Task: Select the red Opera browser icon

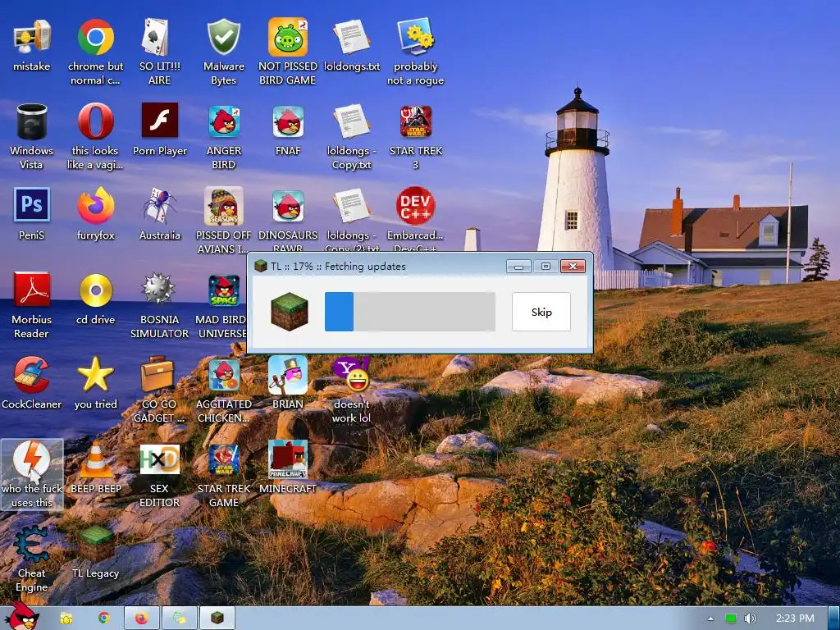Action: tap(95, 121)
